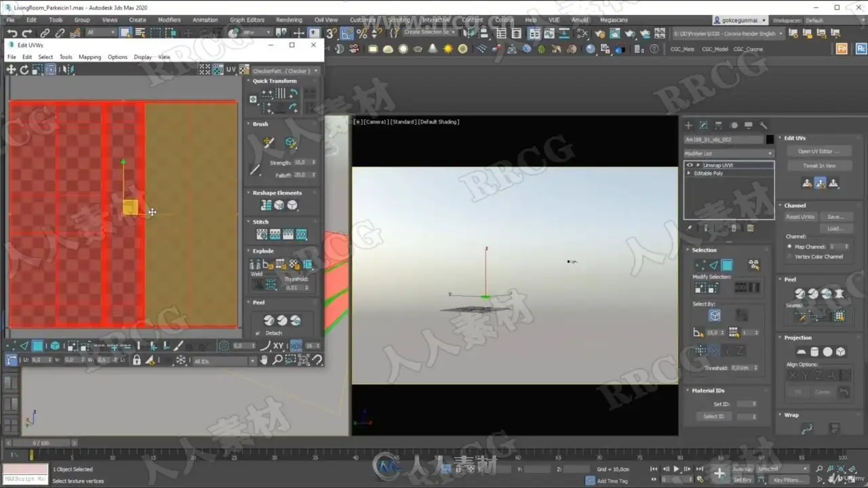Click the Pelt Map icon in Peel rollout
This screenshot has width=868, height=488.
tap(840, 293)
